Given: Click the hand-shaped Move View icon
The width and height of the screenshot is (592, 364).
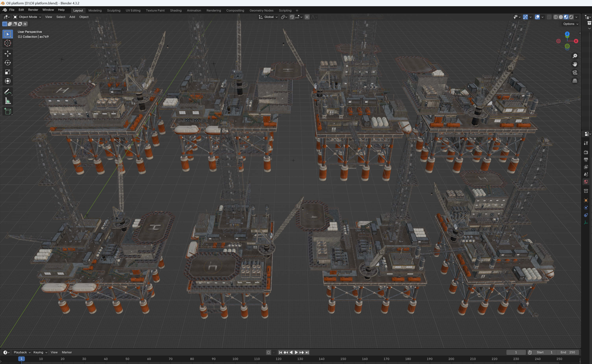Looking at the screenshot, I should coord(575,64).
